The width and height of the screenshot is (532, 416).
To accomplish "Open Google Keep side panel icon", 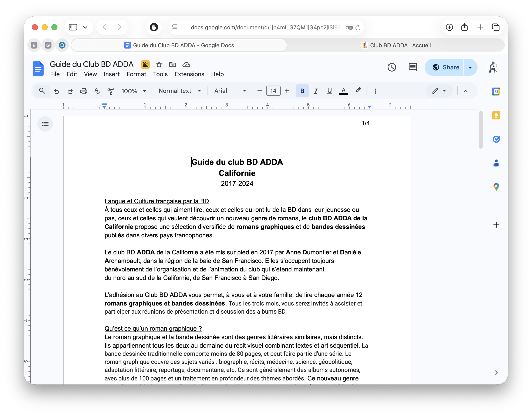I will (x=496, y=115).
